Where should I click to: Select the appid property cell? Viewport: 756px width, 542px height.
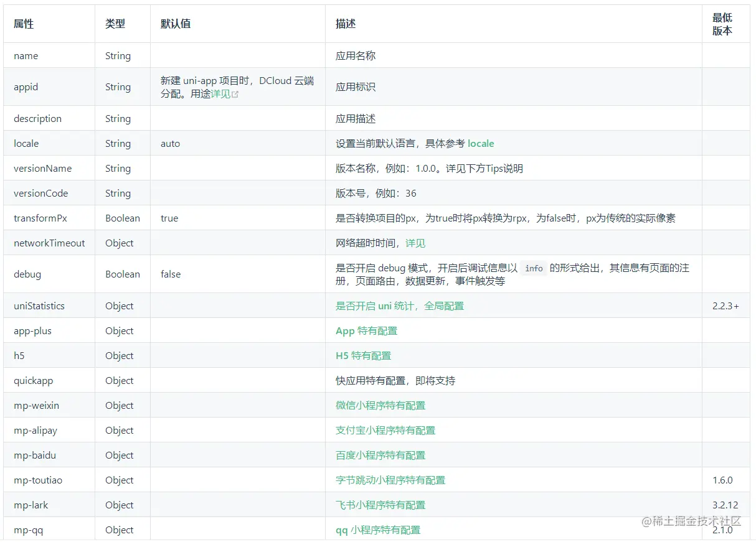pyautogui.click(x=49, y=87)
